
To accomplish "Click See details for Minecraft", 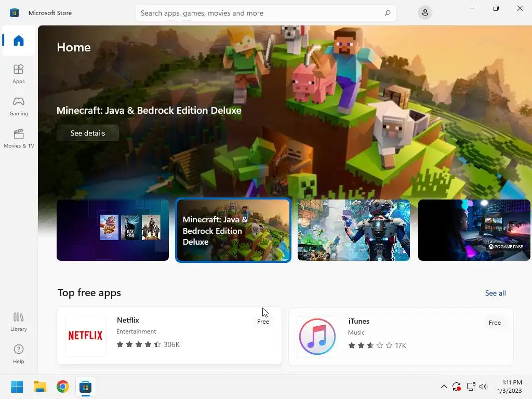I will pos(88,133).
